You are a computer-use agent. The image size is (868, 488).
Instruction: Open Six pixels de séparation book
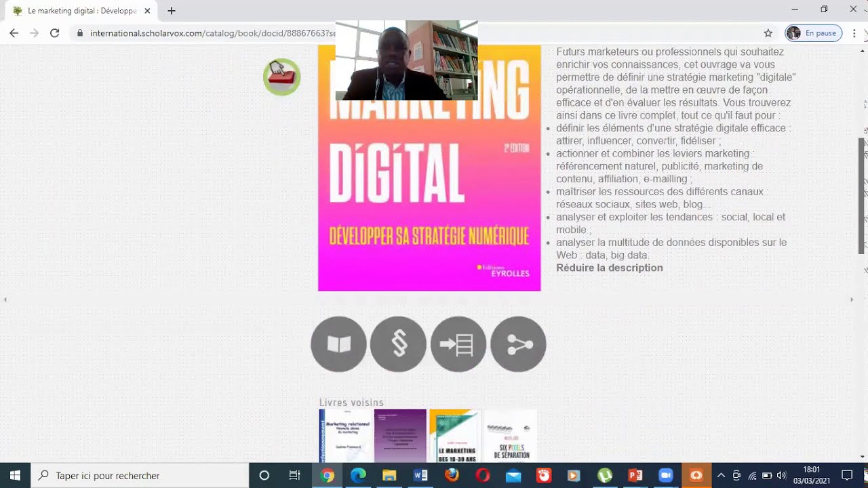(x=510, y=436)
